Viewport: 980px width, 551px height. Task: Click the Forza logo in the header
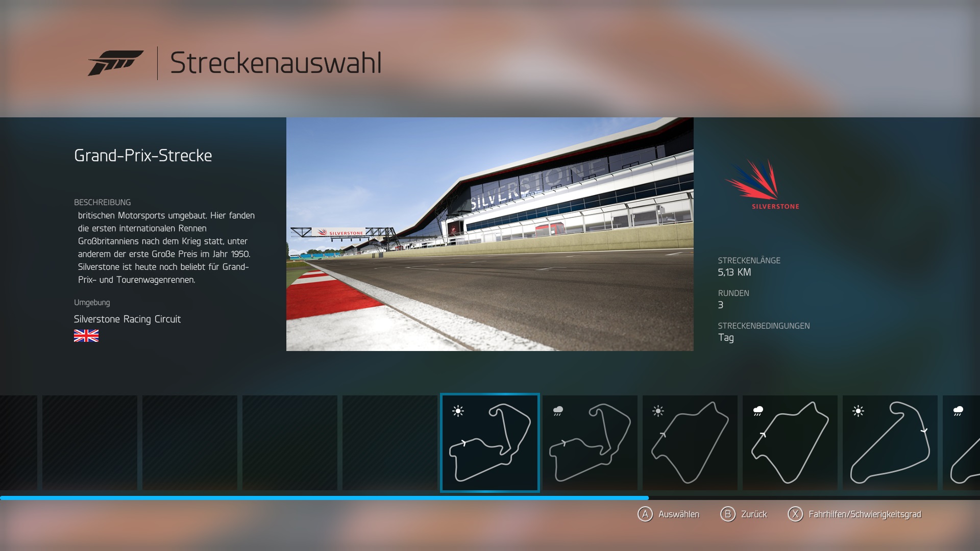coord(115,63)
